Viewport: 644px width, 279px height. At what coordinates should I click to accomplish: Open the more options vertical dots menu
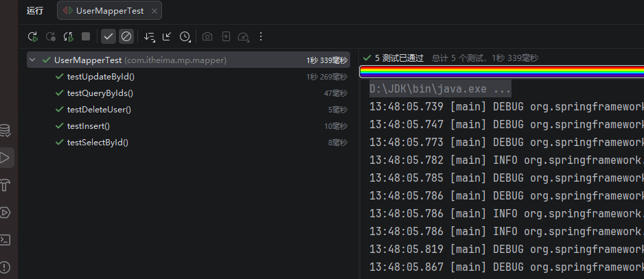click(261, 36)
